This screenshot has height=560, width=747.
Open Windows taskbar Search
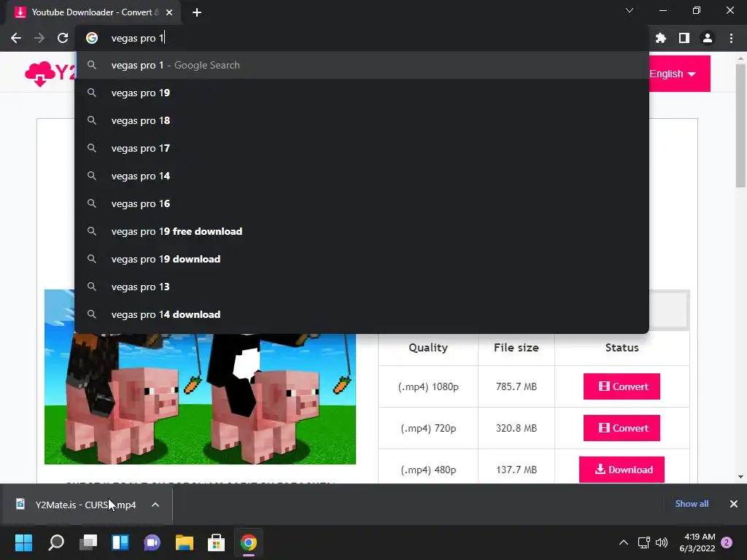coord(55,542)
